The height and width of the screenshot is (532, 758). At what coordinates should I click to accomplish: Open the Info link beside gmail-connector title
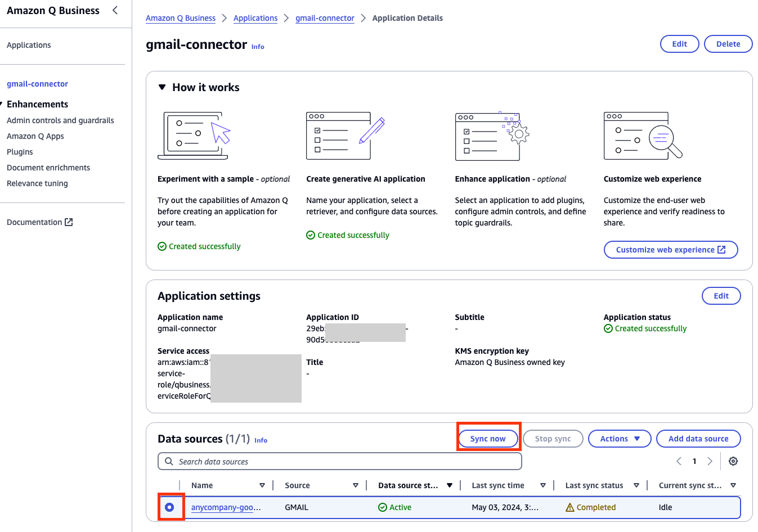258,47
